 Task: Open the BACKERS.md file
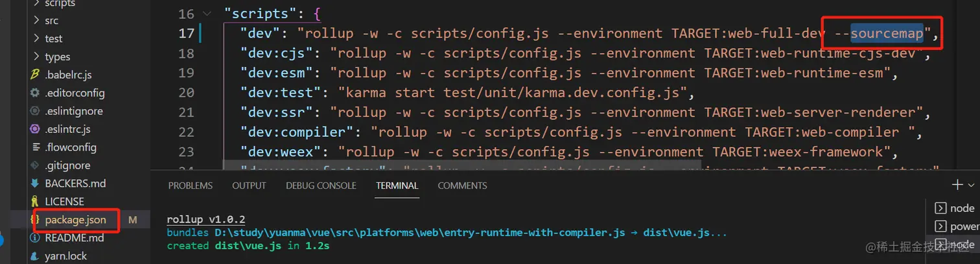(x=75, y=184)
